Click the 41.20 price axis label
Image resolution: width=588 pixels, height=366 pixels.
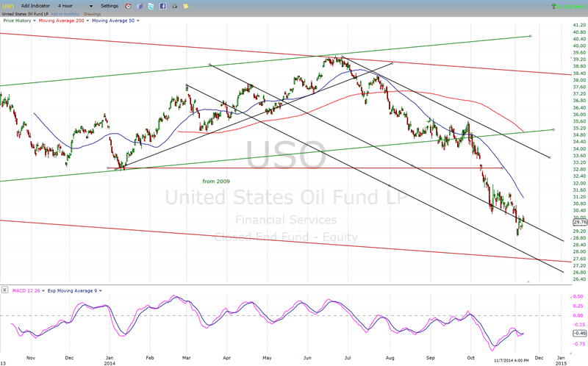point(579,25)
